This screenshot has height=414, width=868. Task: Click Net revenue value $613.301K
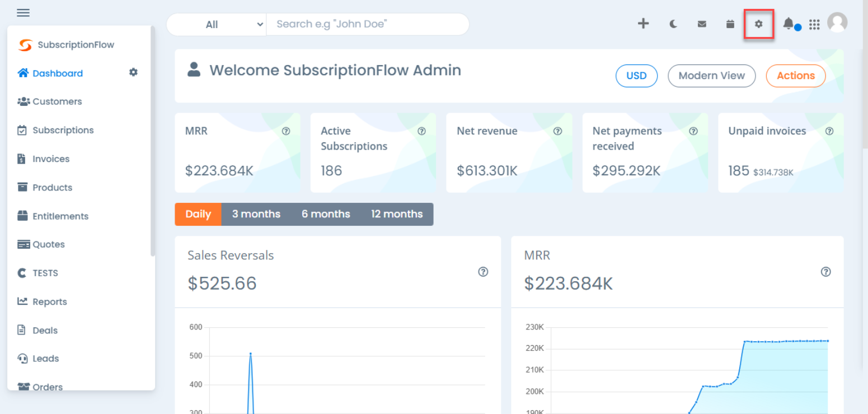point(487,170)
